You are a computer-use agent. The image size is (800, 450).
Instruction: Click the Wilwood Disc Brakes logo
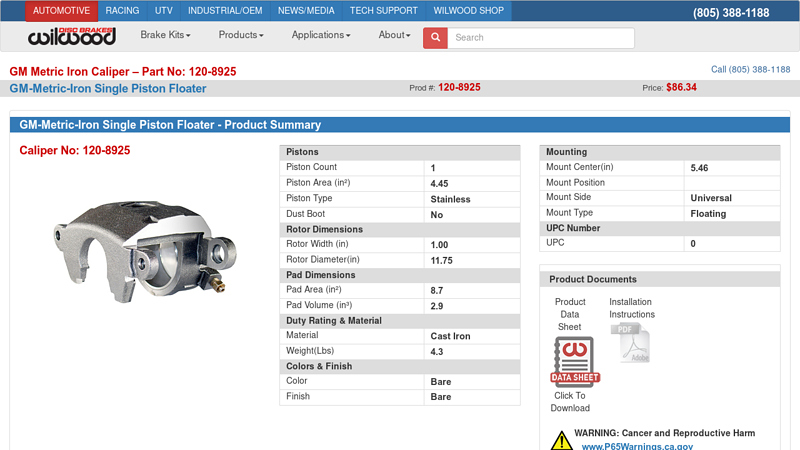pyautogui.click(x=71, y=36)
